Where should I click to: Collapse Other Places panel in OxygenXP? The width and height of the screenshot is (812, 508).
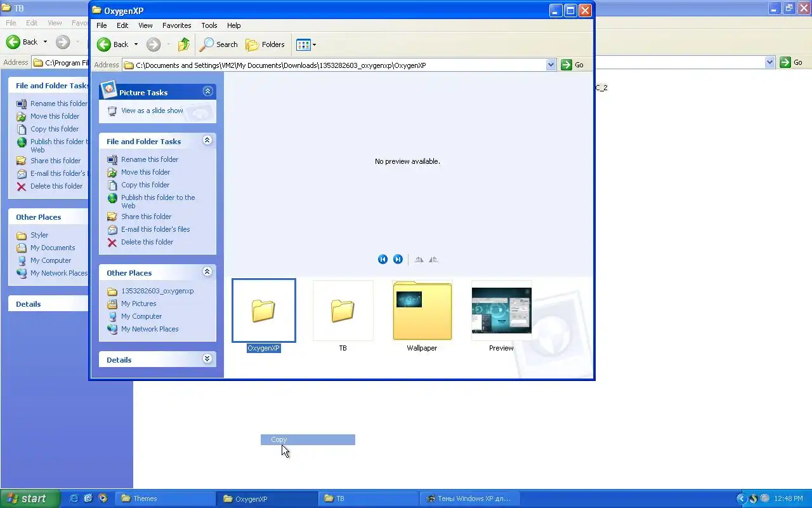tap(207, 272)
